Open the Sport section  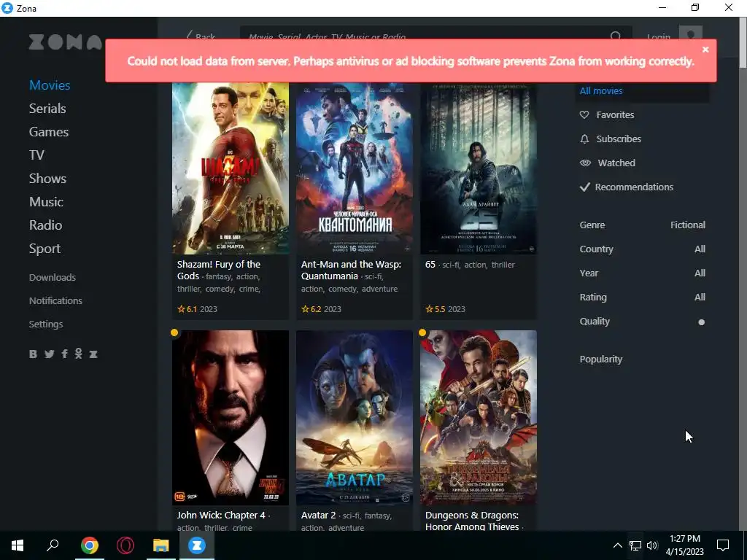44,249
